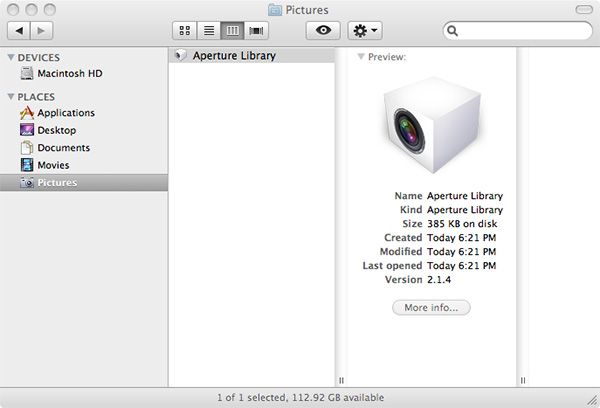This screenshot has width=600, height=408.
Task: Click the large Aperture Library preview image
Action: 432,125
